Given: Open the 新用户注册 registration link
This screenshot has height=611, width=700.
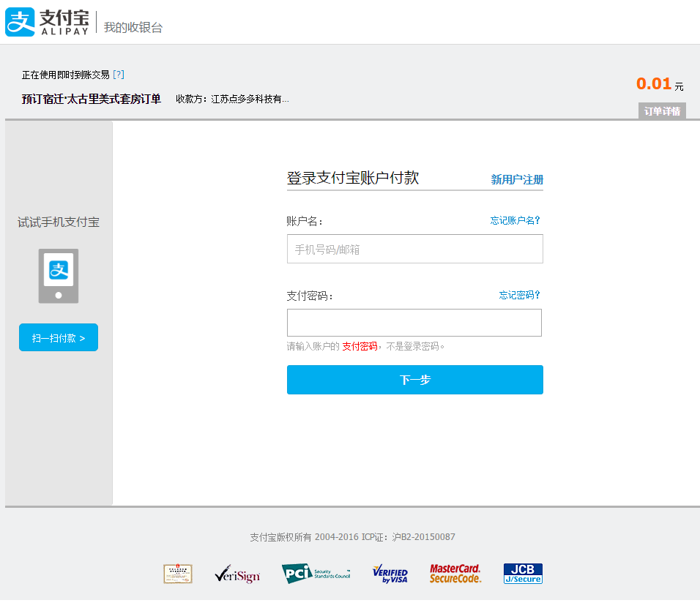Looking at the screenshot, I should coord(517,179).
